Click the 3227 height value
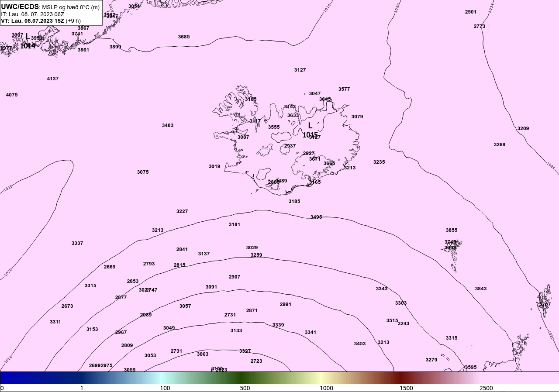 [x=182, y=211]
